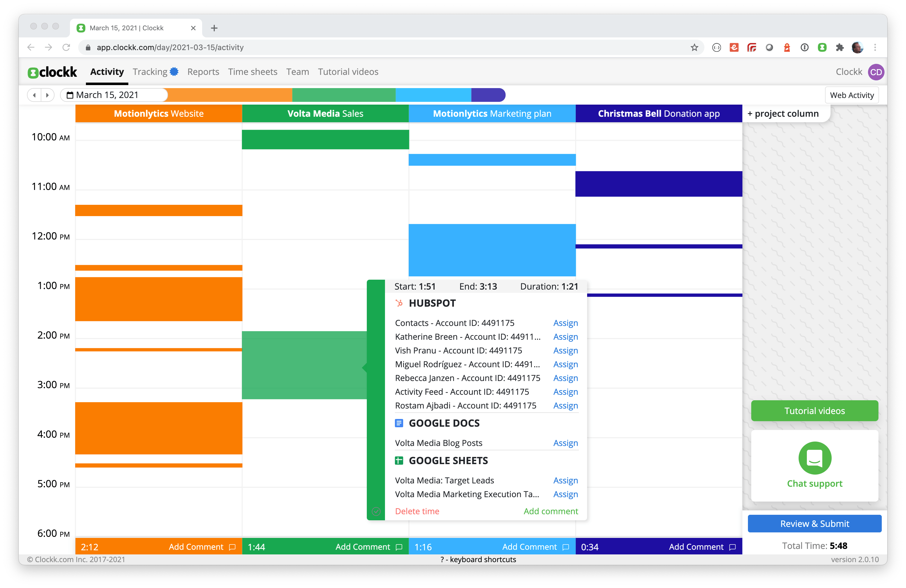Switch to the Activity tab
The width and height of the screenshot is (906, 588).
pos(107,72)
